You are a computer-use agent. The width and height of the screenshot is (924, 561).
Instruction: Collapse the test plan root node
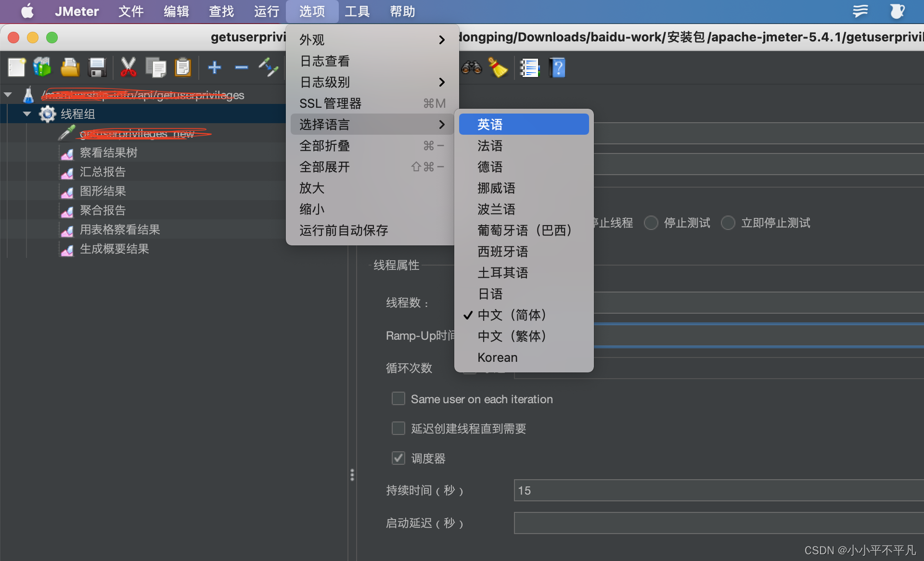[8, 95]
